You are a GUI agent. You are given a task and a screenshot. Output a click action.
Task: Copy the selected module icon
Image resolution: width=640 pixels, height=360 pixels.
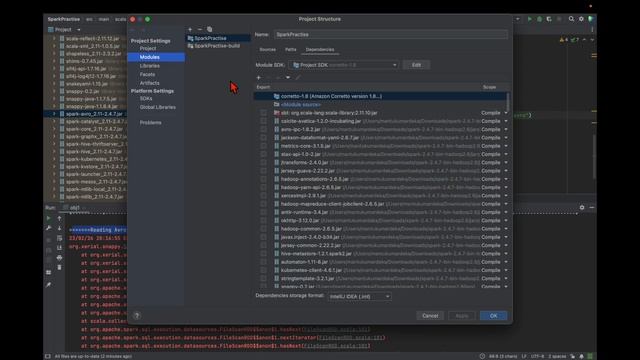coord(209,29)
